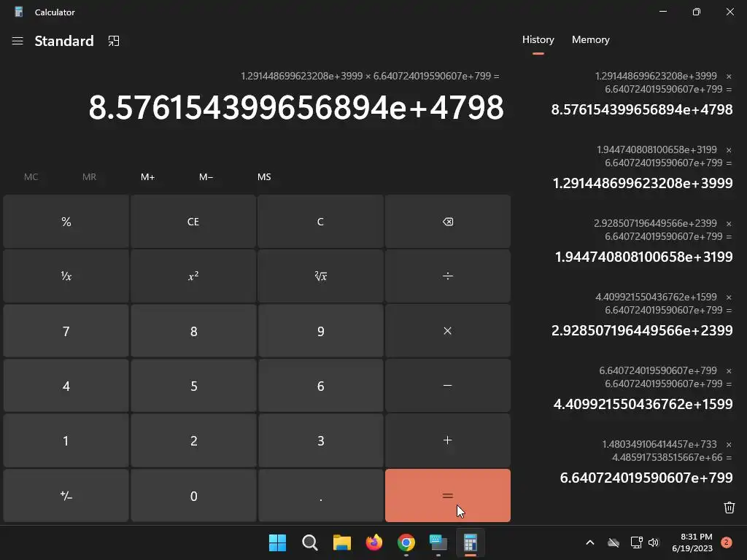Click digit 8 key

pyautogui.click(x=193, y=331)
